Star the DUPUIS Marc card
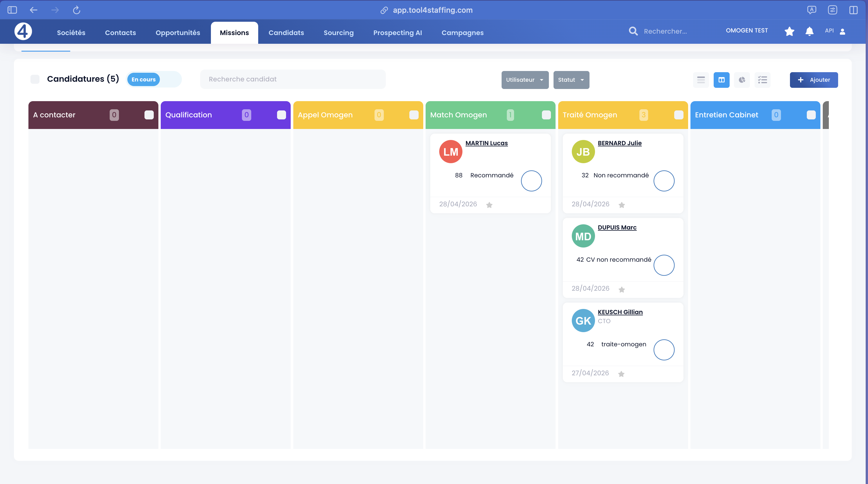Viewport: 868px width, 484px height. (622, 289)
